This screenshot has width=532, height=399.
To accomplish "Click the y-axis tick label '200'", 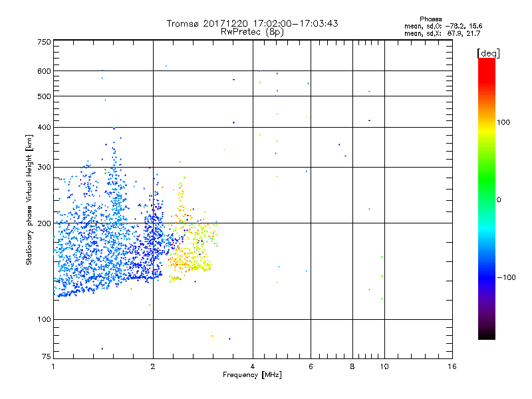I will click(x=44, y=223).
